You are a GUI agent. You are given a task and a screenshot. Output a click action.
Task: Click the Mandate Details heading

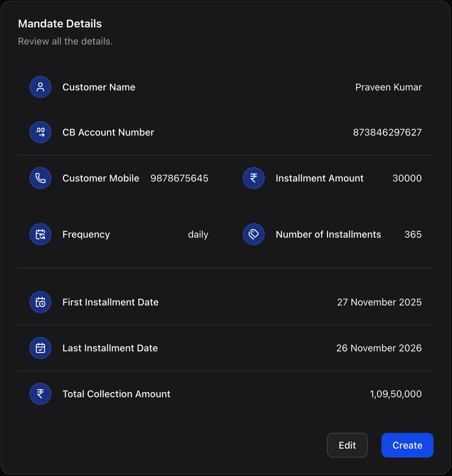[60, 23]
